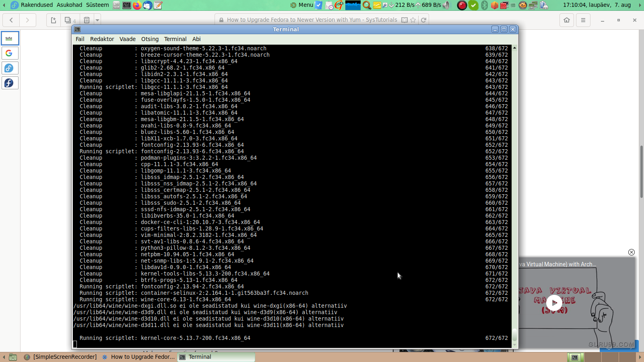Click the network computers tray icon

point(533,5)
